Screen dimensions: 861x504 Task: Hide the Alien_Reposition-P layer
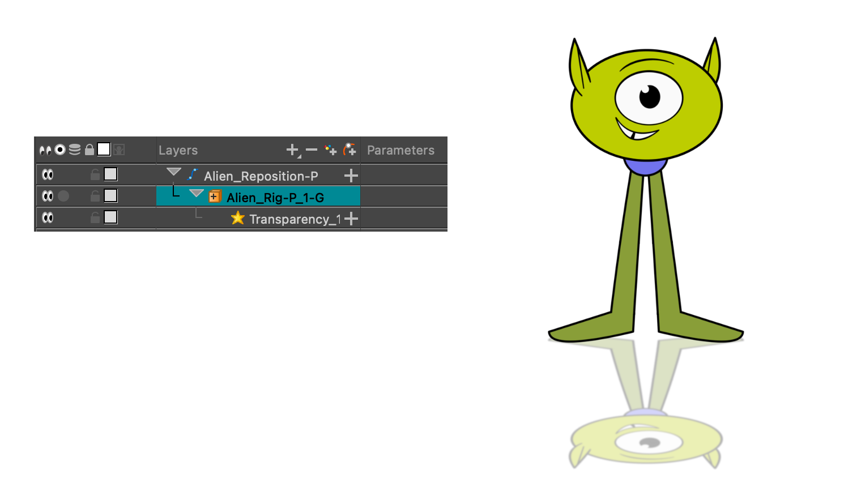click(48, 174)
